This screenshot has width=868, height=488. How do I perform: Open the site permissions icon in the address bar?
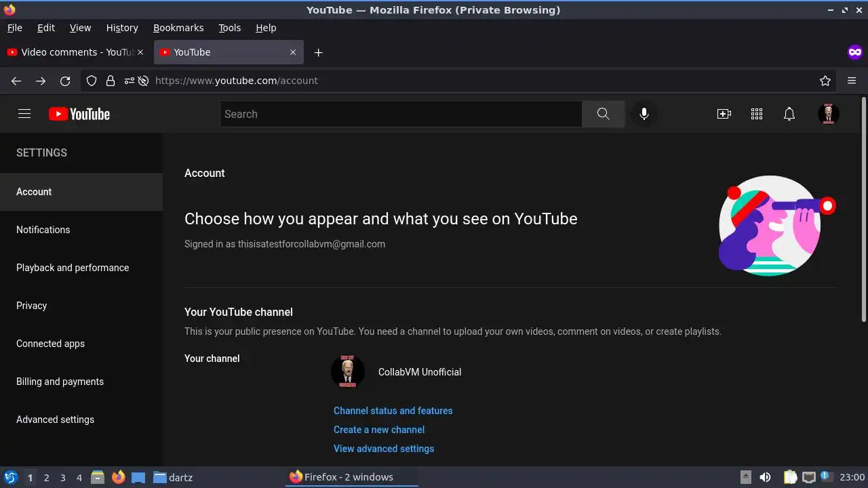point(130,81)
